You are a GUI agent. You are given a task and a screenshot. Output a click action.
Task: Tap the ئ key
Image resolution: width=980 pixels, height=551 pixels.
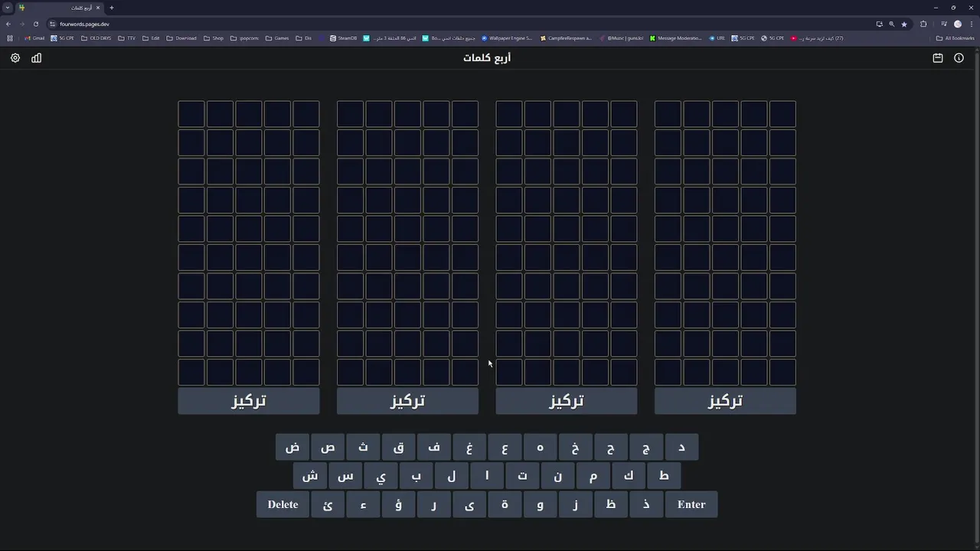(328, 504)
